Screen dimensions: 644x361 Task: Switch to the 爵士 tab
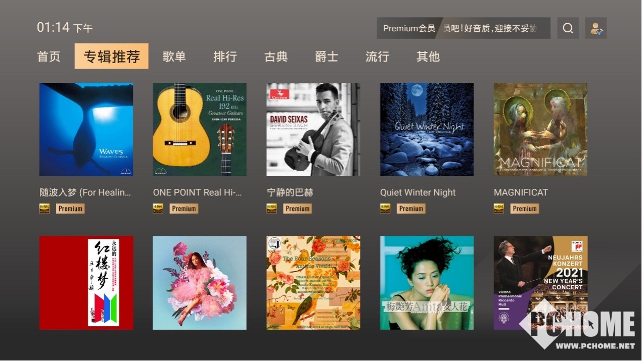(x=327, y=57)
